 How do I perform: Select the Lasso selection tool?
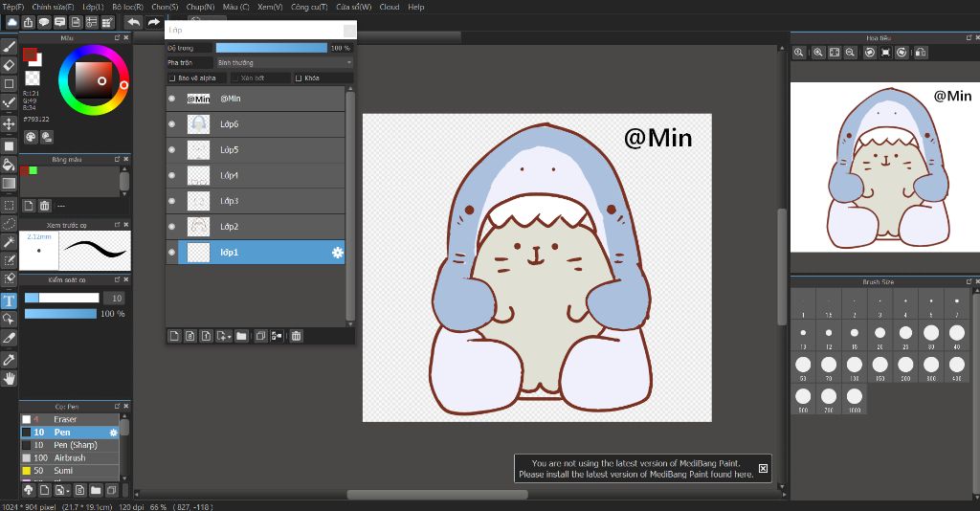pyautogui.click(x=9, y=224)
